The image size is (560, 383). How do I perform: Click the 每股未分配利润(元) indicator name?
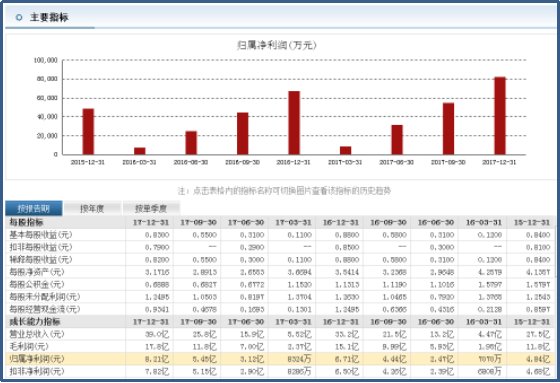[45, 297]
